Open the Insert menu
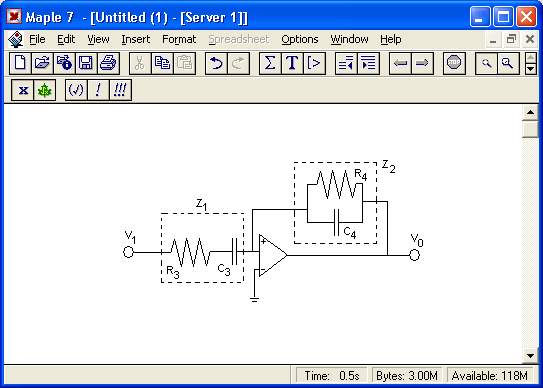The width and height of the screenshot is (543, 388). point(135,39)
